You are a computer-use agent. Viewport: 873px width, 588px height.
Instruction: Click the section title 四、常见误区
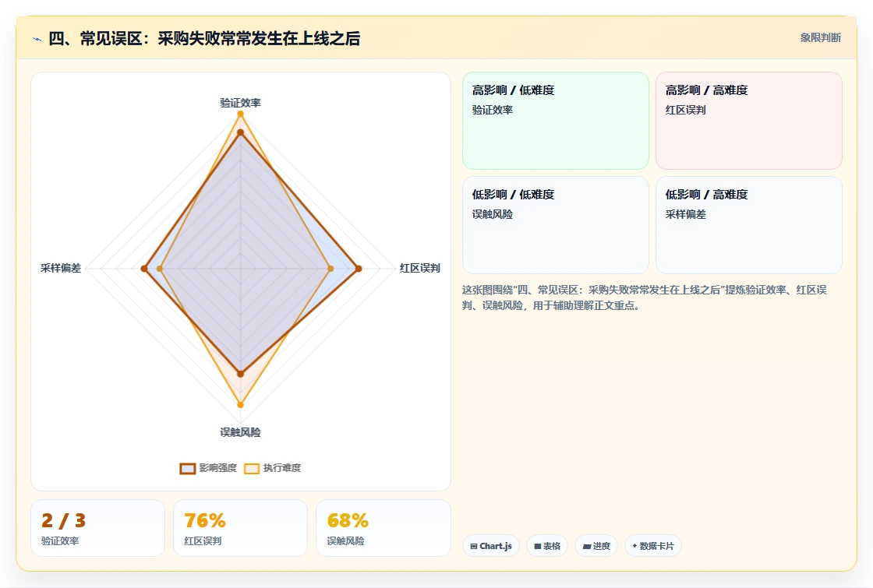click(204, 38)
